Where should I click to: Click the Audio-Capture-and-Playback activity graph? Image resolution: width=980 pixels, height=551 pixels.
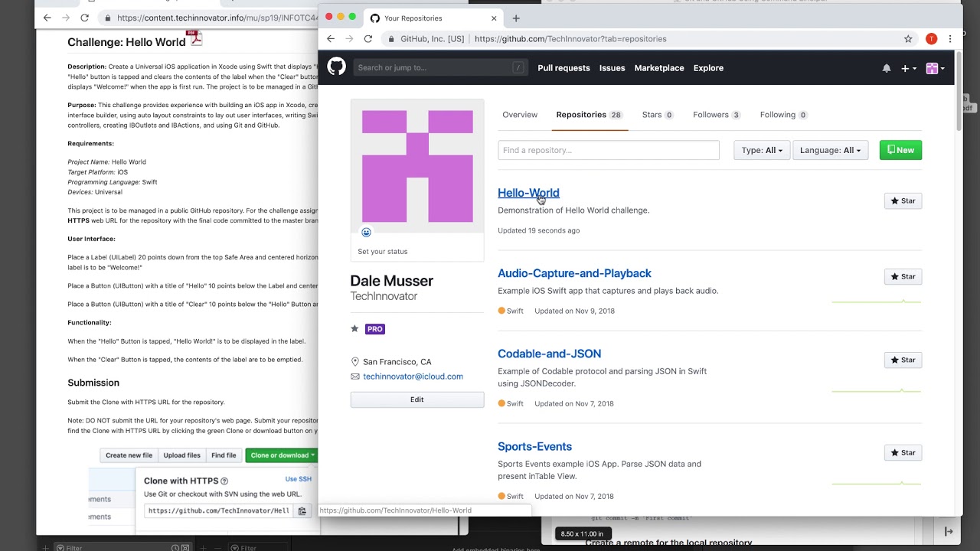click(876, 302)
